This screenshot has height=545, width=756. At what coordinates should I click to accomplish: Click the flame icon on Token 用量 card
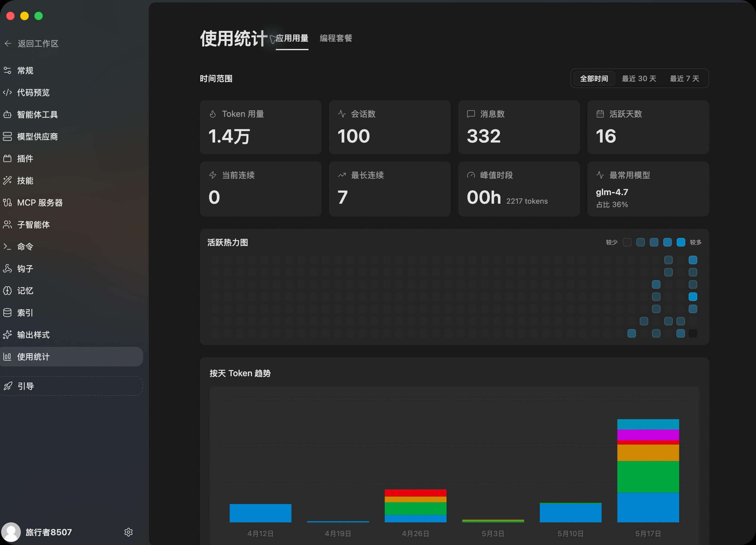click(213, 114)
